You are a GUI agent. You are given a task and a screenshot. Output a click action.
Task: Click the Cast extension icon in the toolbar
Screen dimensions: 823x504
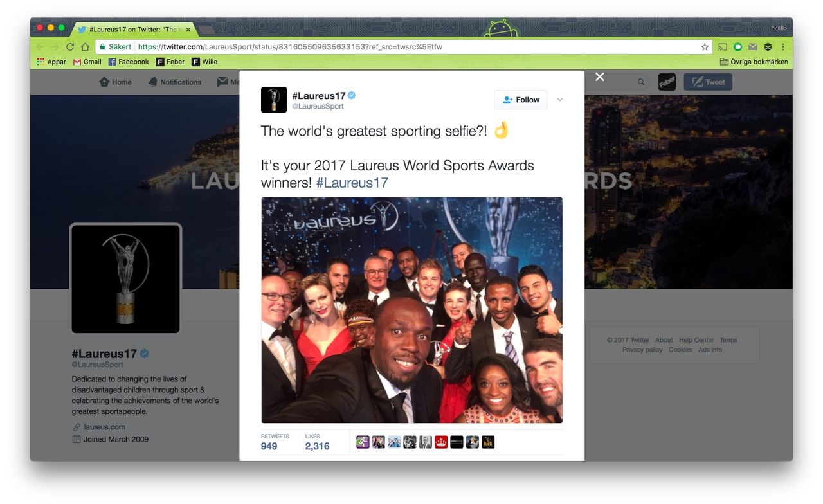pyautogui.click(x=723, y=47)
